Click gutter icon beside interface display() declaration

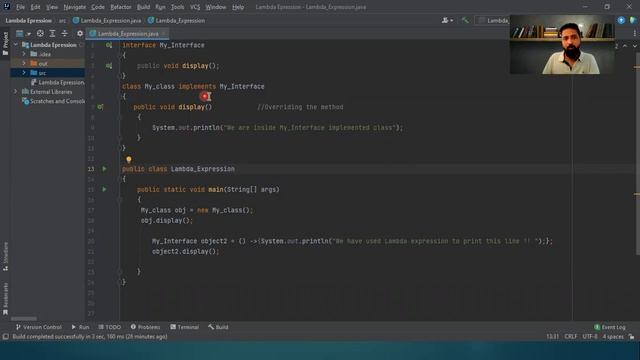coord(109,65)
